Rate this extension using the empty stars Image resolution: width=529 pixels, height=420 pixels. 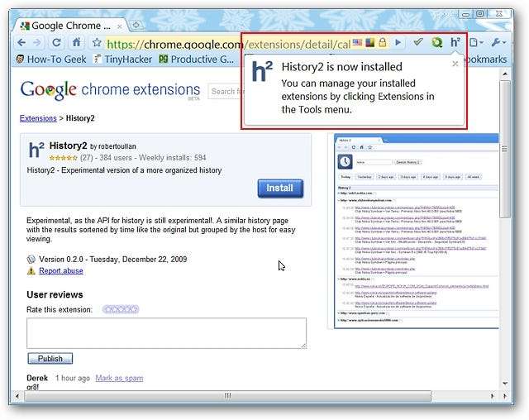pos(121,309)
